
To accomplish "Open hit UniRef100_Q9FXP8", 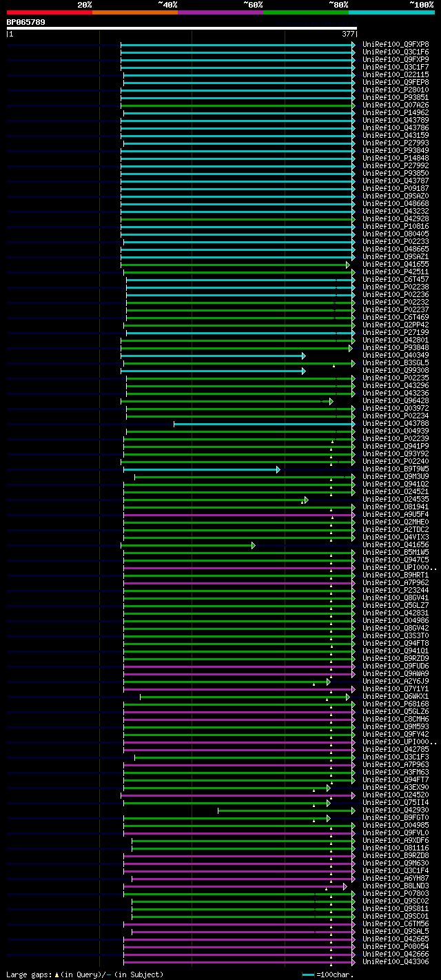I will tap(396, 45).
